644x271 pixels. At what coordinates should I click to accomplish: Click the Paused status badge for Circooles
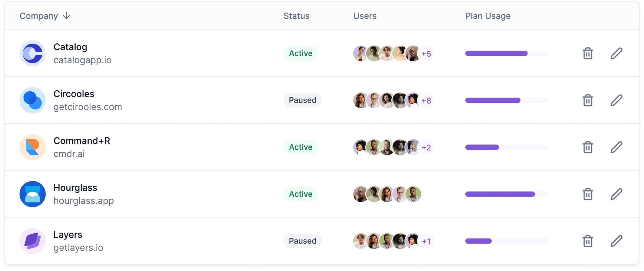[302, 100]
